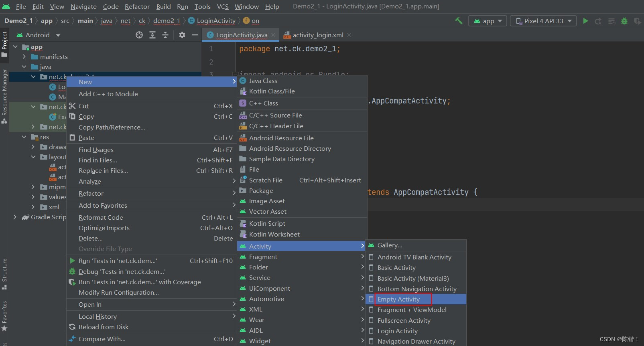The height and width of the screenshot is (346, 644).
Task: Run the app with green play icon
Action: tap(585, 21)
